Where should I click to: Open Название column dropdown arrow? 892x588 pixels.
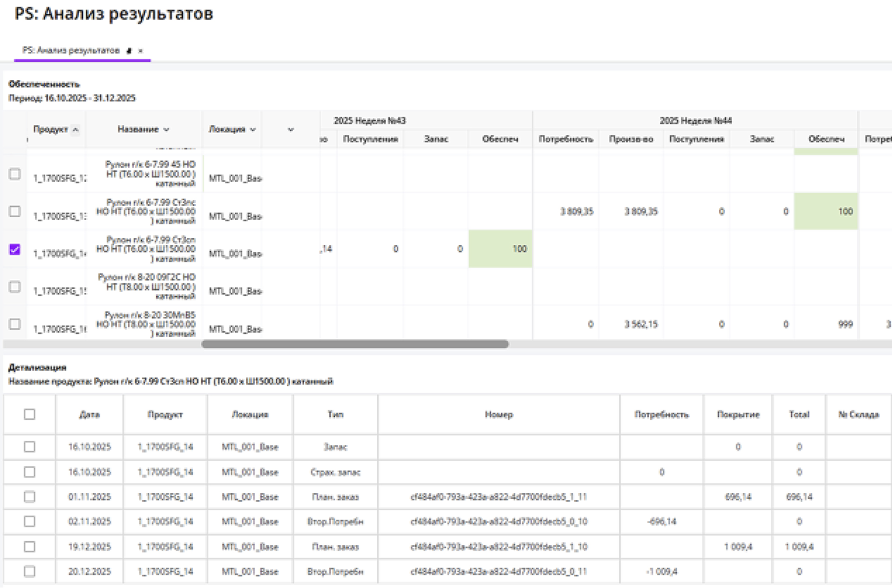click(x=166, y=130)
